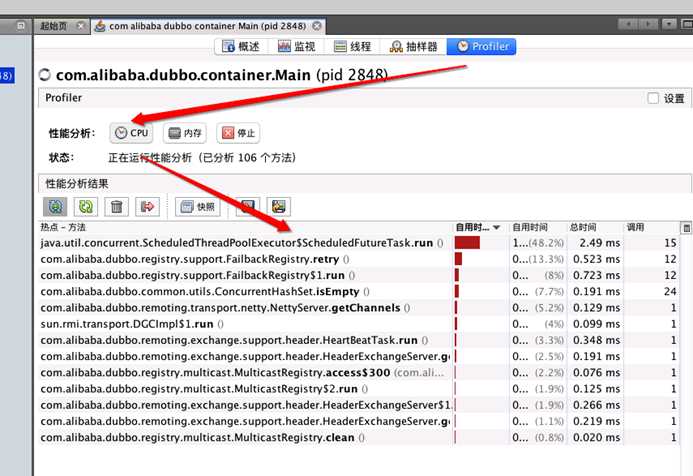Start CPU profiling with the CPU button
The width and height of the screenshot is (693, 476).
[x=131, y=133]
